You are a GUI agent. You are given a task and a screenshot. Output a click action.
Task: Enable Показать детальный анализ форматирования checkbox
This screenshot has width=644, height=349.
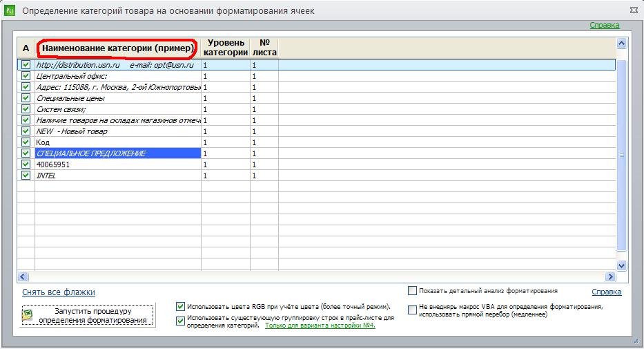click(412, 291)
